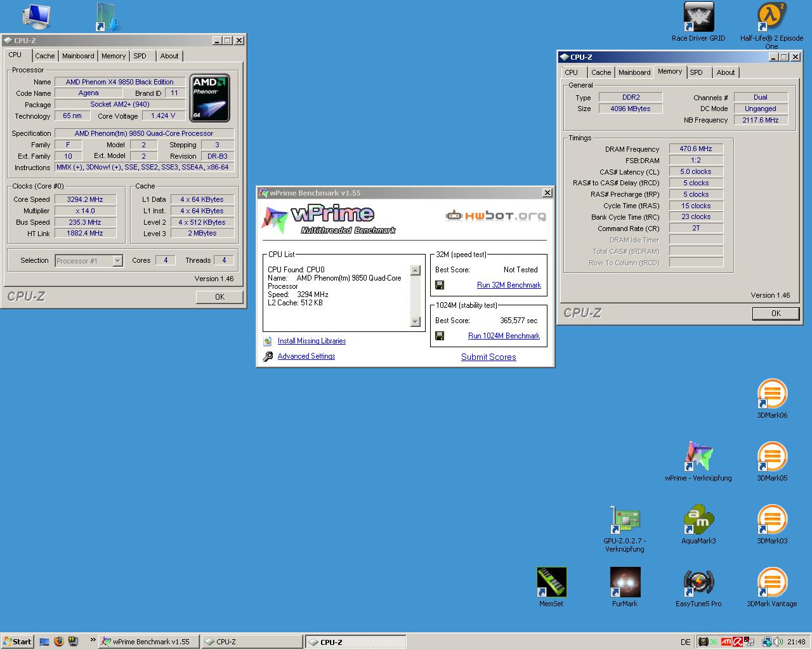Click the save icon beside Run 1024M Benchmark
The width and height of the screenshot is (812, 650).
click(440, 336)
